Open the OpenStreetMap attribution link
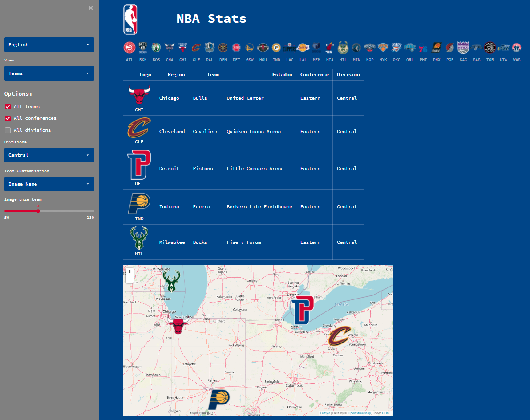530x420 pixels. point(359,413)
